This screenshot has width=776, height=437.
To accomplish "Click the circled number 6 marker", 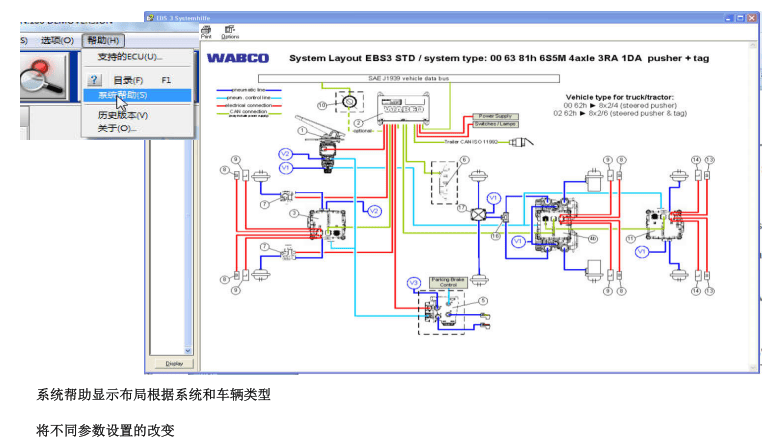I will point(464,160).
